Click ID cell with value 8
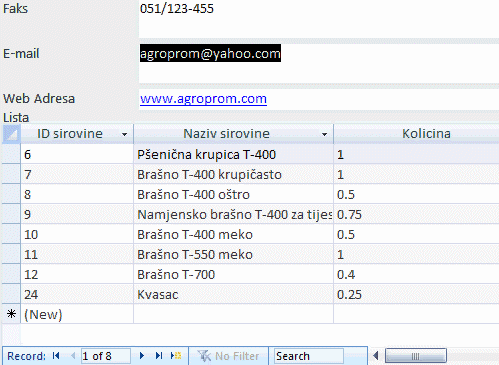 77,194
